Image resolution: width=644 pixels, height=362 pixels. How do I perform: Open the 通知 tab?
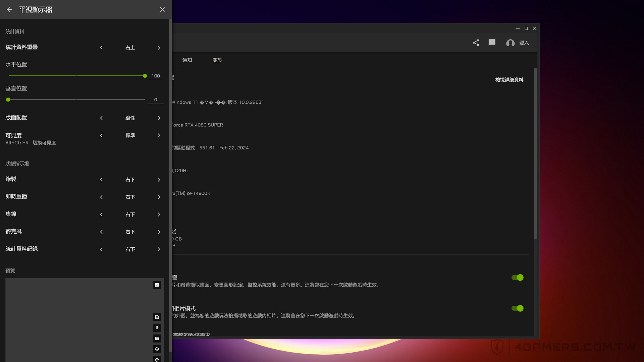click(187, 60)
